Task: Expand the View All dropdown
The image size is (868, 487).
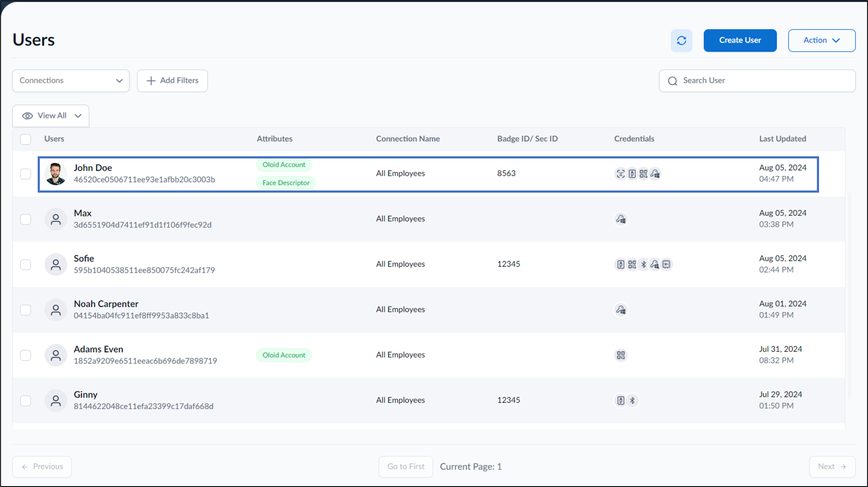Action: pyautogui.click(x=51, y=116)
